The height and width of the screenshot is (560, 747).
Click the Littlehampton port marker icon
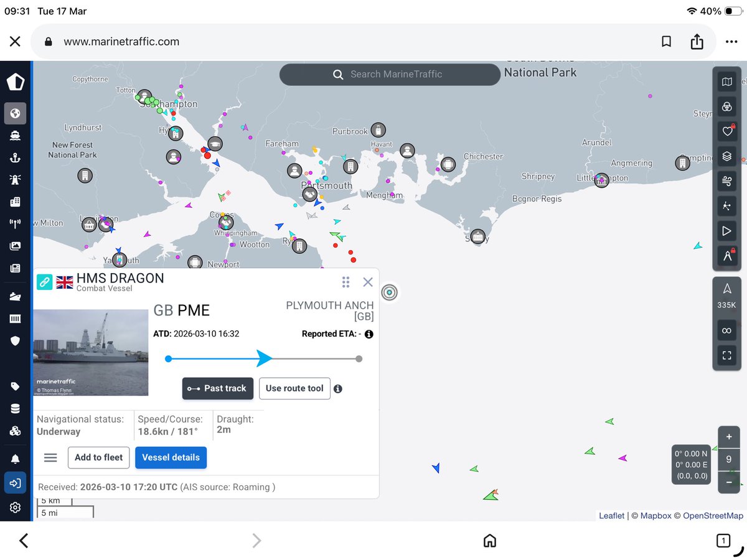point(601,180)
